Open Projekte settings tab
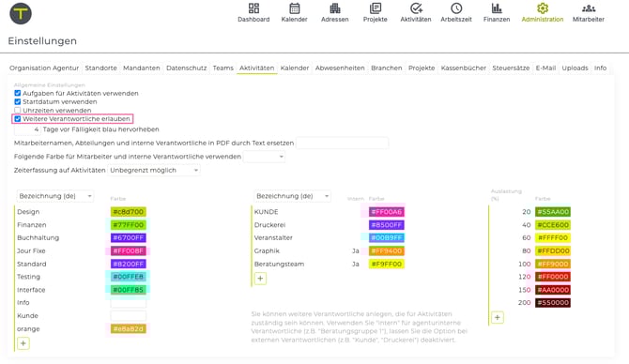This screenshot has width=629, height=364. [422, 68]
